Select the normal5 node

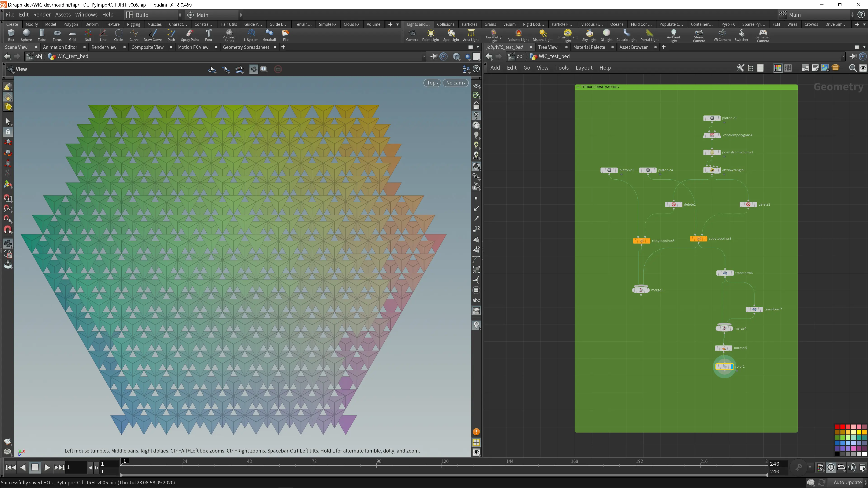coord(723,348)
